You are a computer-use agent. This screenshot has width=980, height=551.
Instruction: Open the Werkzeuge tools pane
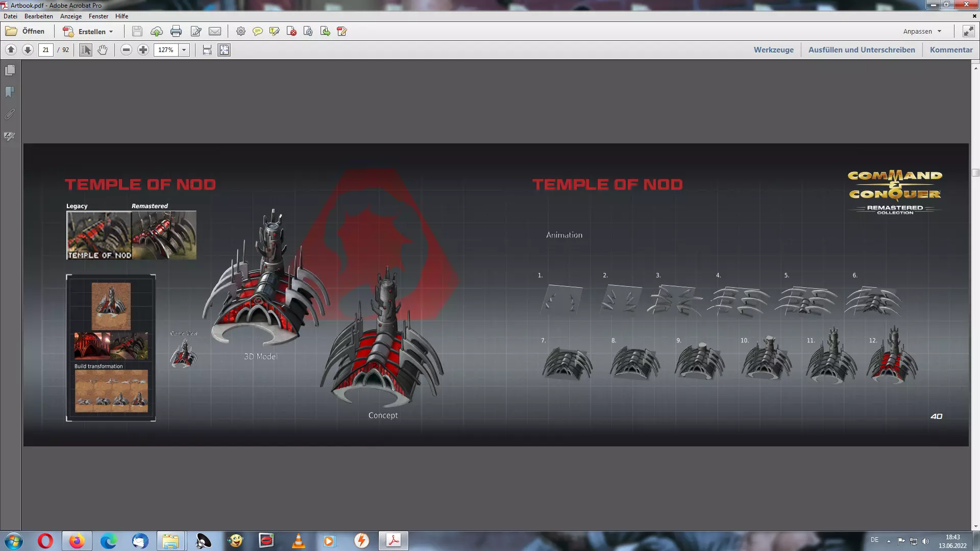(x=774, y=50)
